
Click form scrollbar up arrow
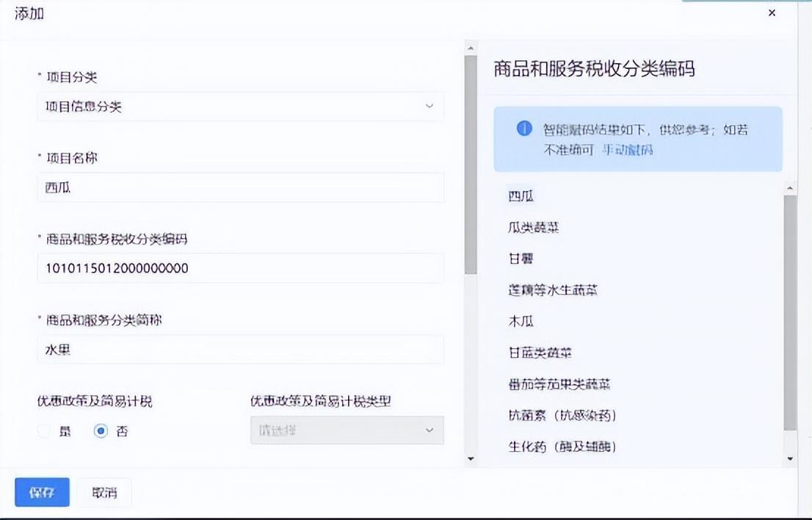tap(470, 48)
